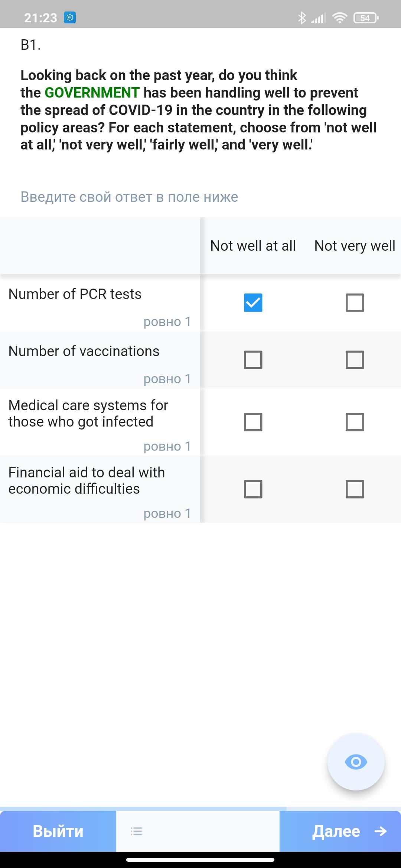
Task: Tap the Далее button to continue
Action: click(x=340, y=831)
